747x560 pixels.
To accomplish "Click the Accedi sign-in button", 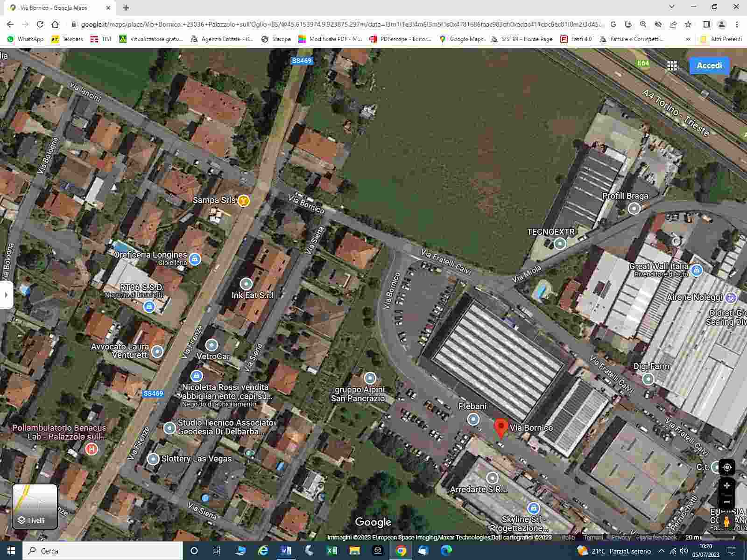I will pos(709,66).
